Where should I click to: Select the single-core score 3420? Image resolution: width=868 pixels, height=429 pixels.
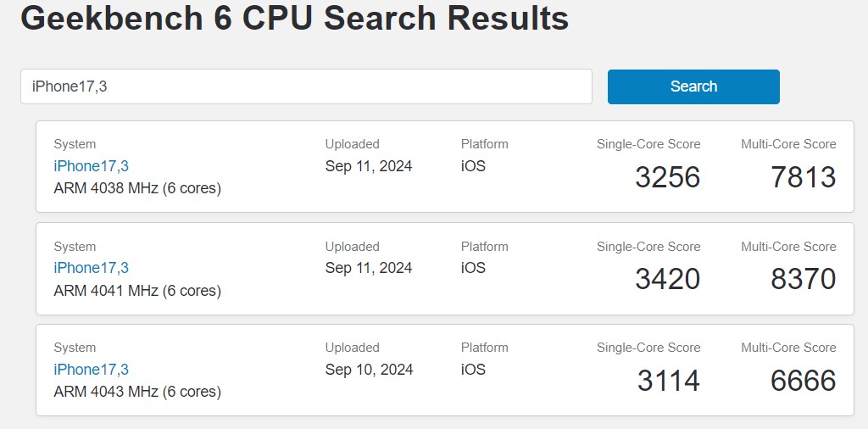[668, 279]
